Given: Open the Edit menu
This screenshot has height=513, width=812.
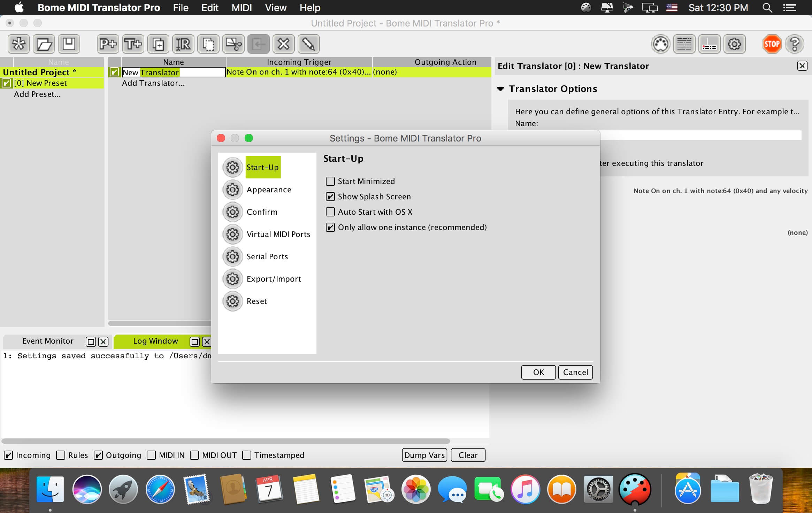Looking at the screenshot, I should (210, 8).
